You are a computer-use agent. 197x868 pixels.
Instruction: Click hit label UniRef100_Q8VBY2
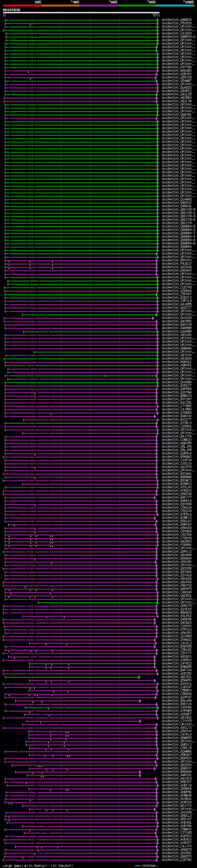pyautogui.click(x=177, y=91)
